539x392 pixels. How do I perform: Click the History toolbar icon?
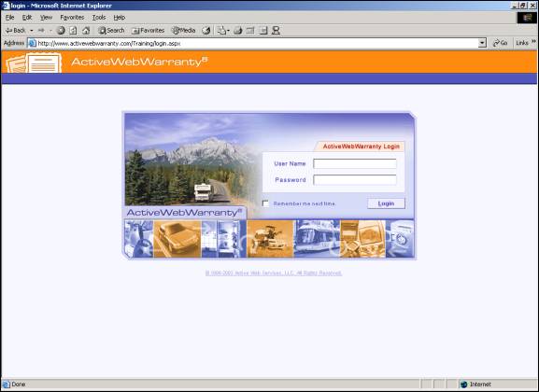[206, 31]
